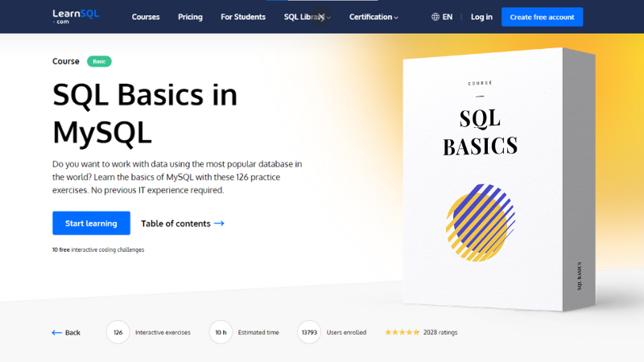Click the "SQL Basics in MySQL" heading
The width and height of the screenshot is (644, 362).
click(x=145, y=113)
